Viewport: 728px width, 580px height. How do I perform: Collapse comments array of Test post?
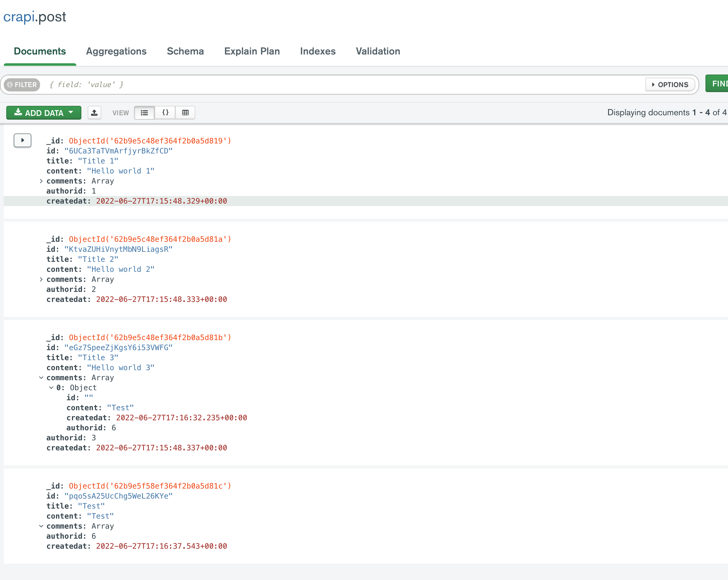[41, 526]
